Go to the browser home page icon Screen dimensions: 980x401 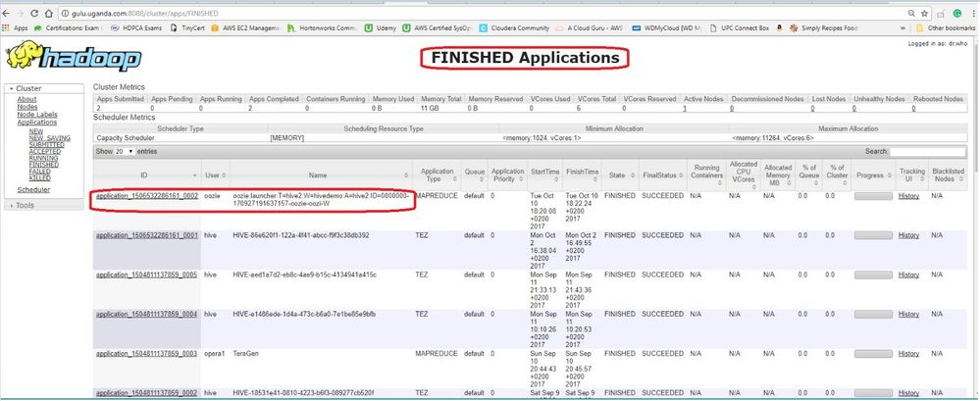pos(47,13)
